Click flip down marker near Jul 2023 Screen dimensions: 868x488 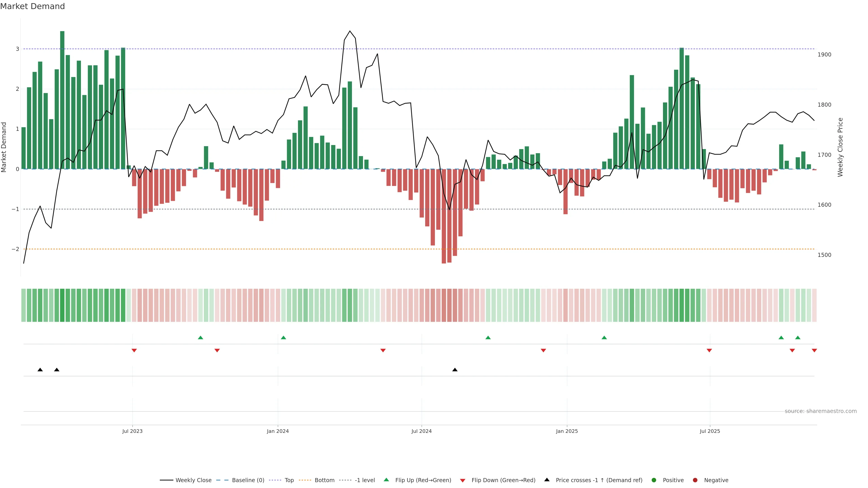click(x=134, y=351)
